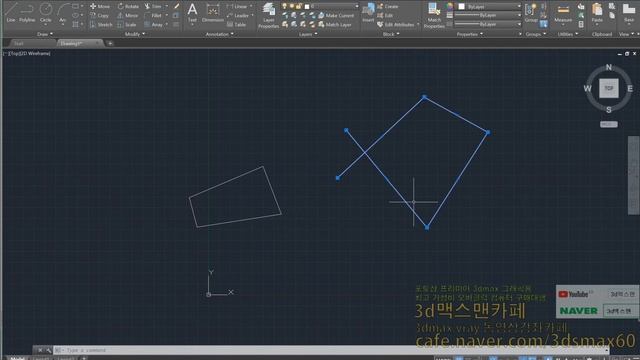Click North on the ViewCube compass
Viewport: 640px width, 360px height.
click(609, 67)
